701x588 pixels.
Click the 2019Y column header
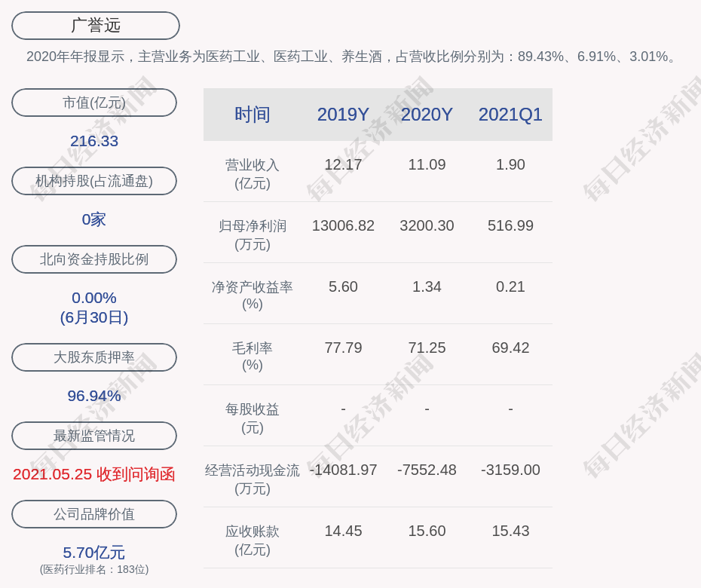(343, 115)
